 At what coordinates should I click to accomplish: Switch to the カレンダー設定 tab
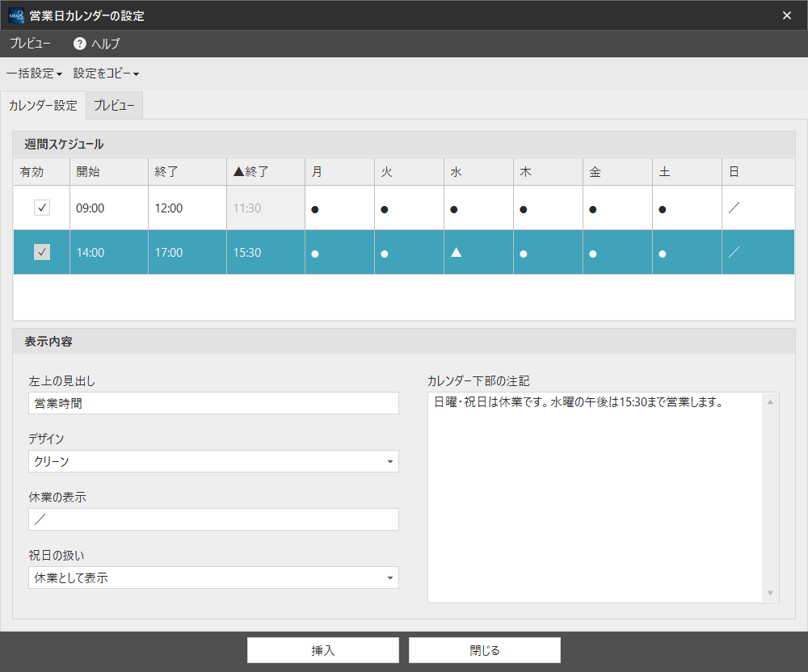pos(43,106)
